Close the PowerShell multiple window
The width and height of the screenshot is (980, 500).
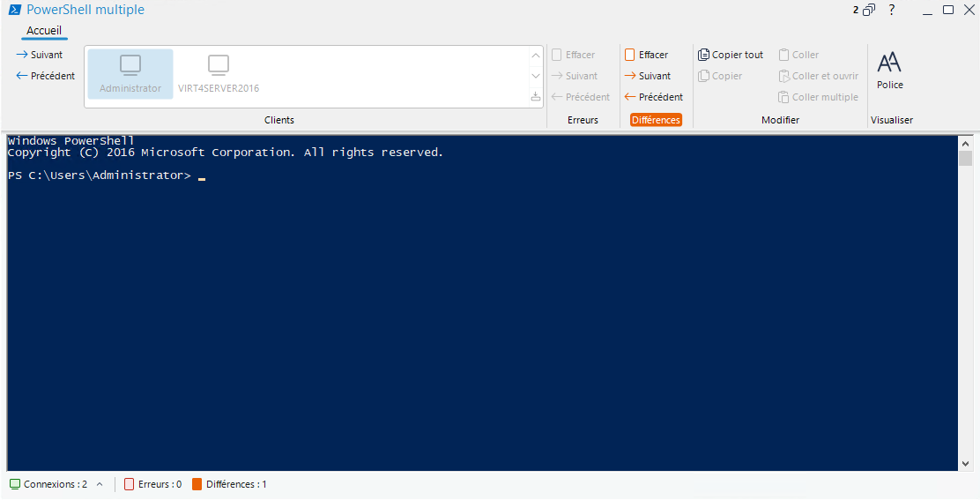pos(969,10)
